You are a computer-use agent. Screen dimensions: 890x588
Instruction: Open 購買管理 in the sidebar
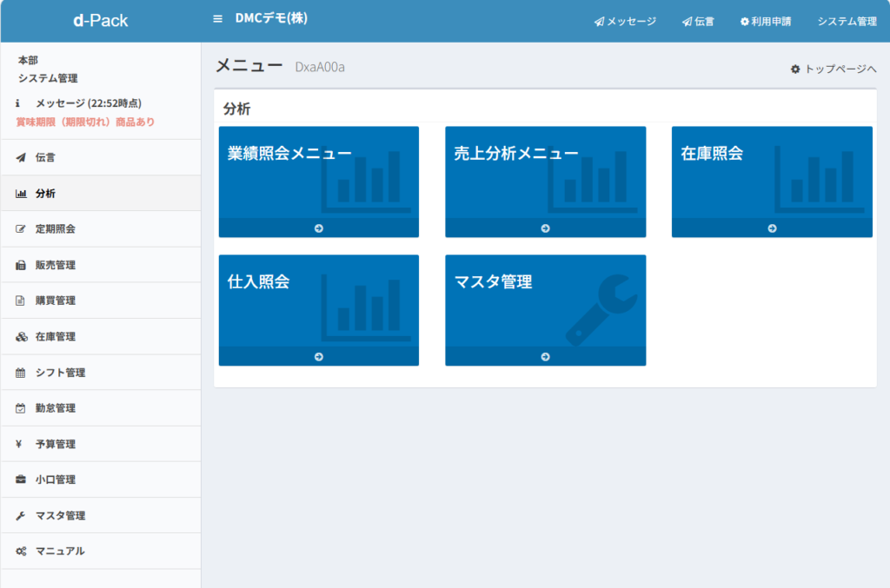[x=56, y=301]
